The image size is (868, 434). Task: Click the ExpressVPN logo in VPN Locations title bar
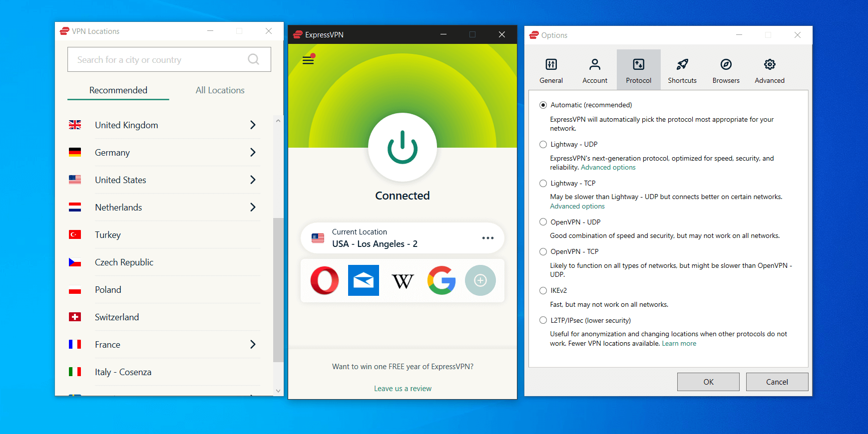(64, 31)
